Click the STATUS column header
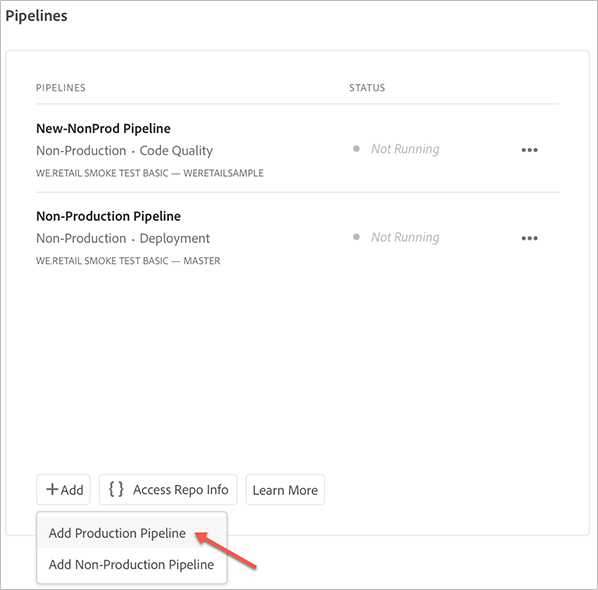The image size is (598, 590). [367, 88]
